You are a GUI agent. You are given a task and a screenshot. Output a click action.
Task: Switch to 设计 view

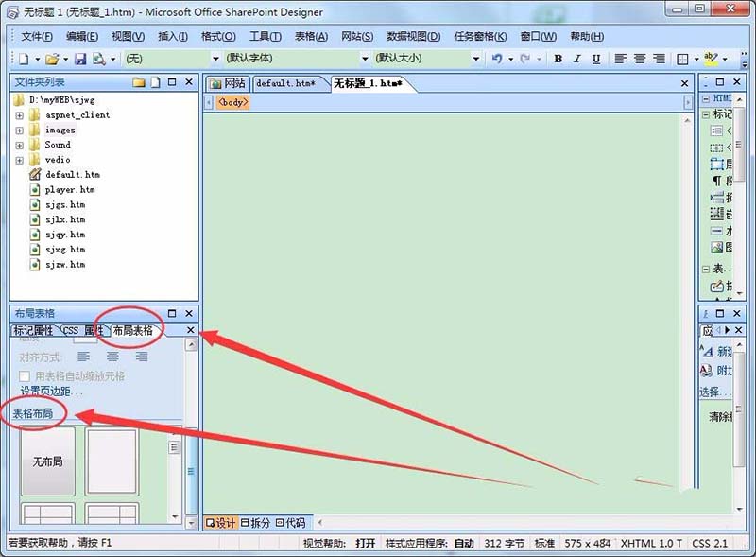pos(221,523)
